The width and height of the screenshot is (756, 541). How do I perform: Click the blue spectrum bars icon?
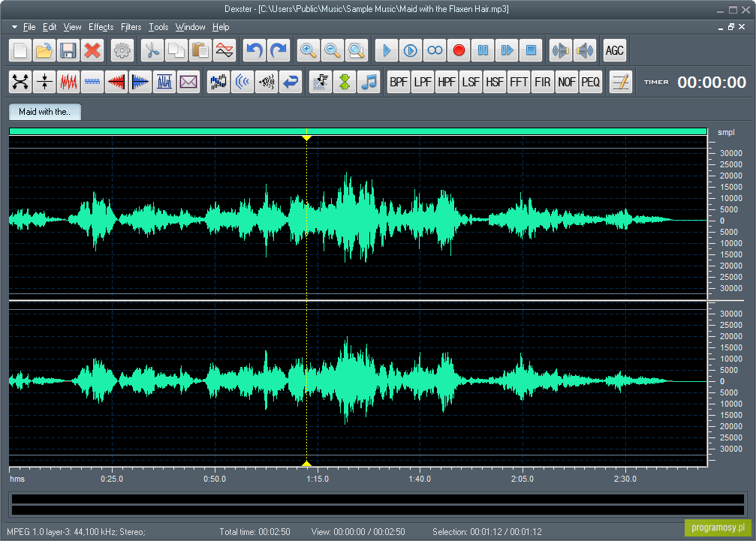pos(164,82)
